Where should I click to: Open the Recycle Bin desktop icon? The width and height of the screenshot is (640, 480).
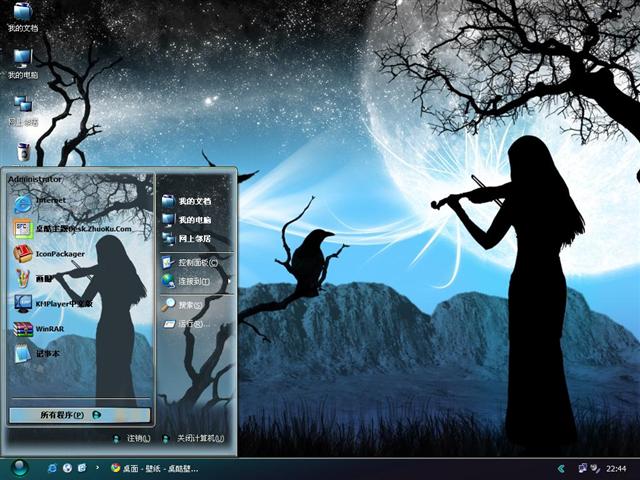[x=24, y=152]
